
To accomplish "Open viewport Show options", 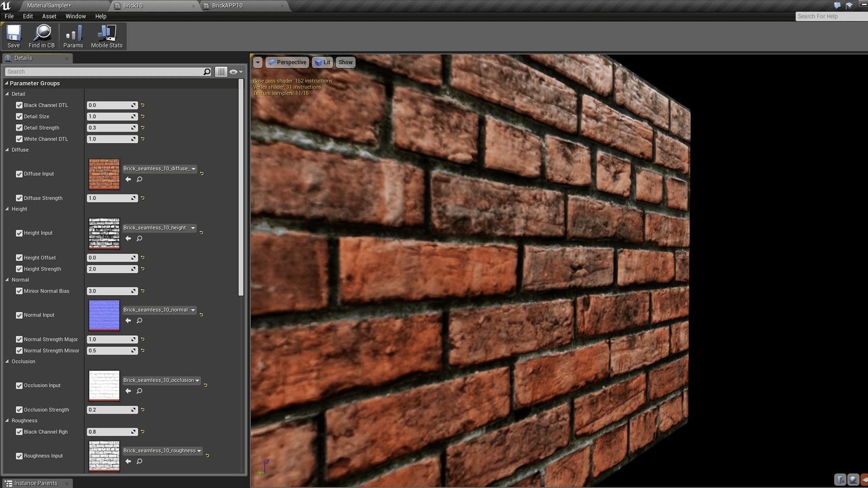I will [345, 62].
